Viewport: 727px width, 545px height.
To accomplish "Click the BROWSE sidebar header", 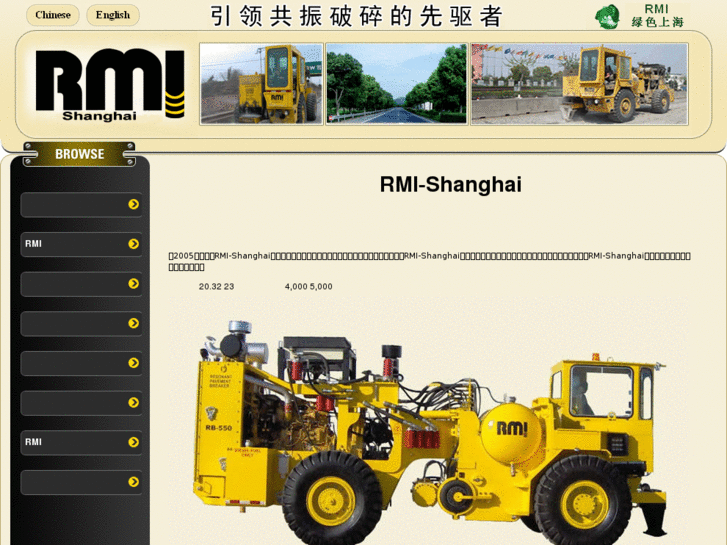I will point(79,154).
